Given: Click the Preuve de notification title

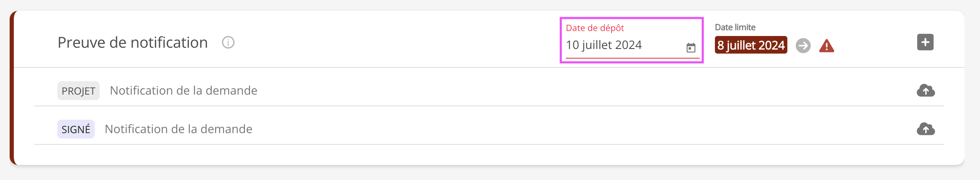Looking at the screenshot, I should (x=133, y=43).
